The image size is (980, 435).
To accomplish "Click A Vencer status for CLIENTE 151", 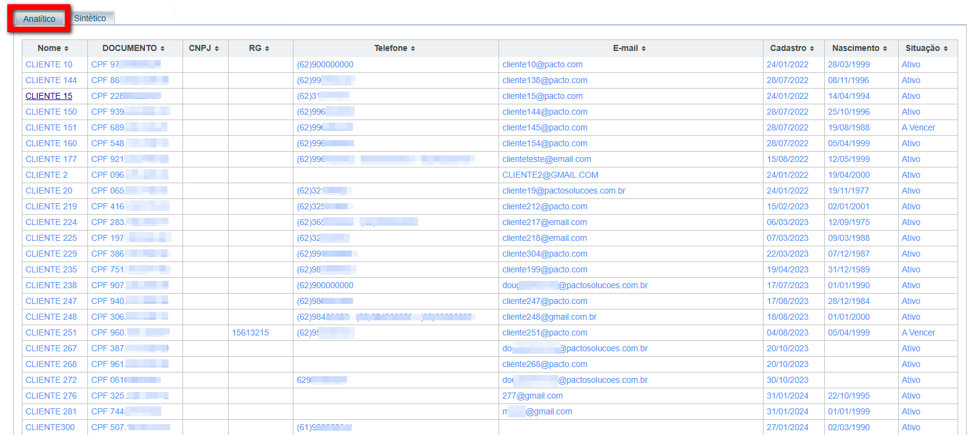I will tap(918, 127).
